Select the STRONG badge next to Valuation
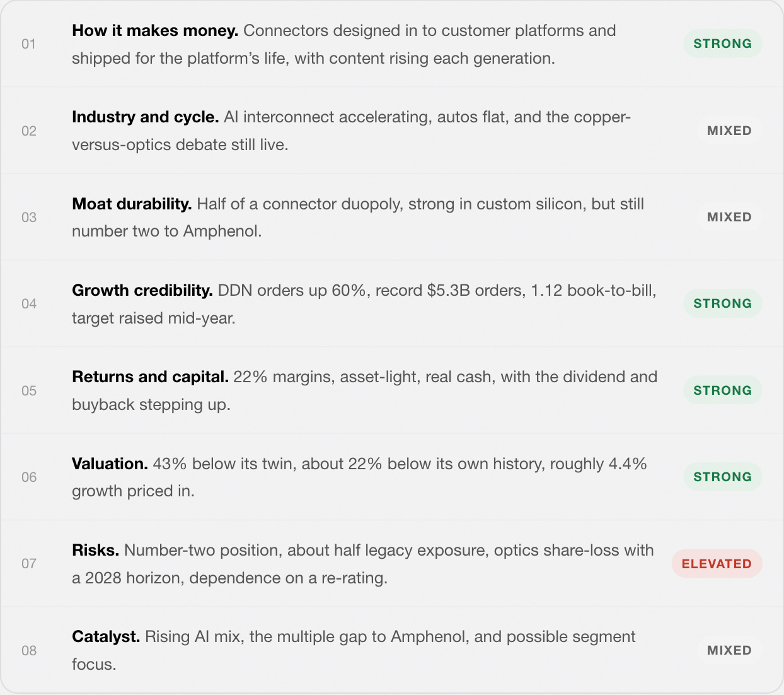784x695 pixels. click(x=723, y=477)
